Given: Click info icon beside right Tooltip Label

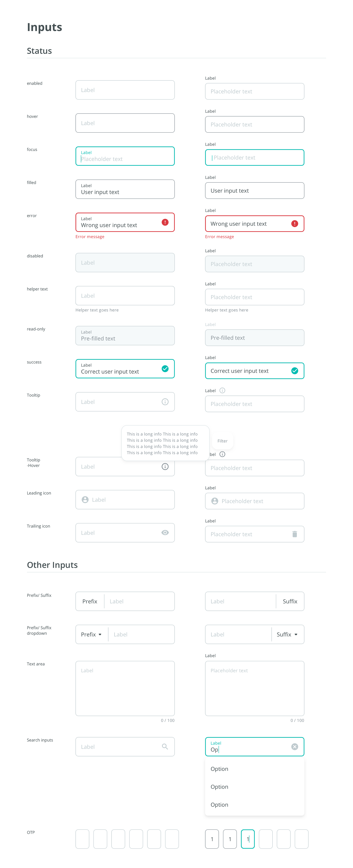Looking at the screenshot, I should 222,390.
